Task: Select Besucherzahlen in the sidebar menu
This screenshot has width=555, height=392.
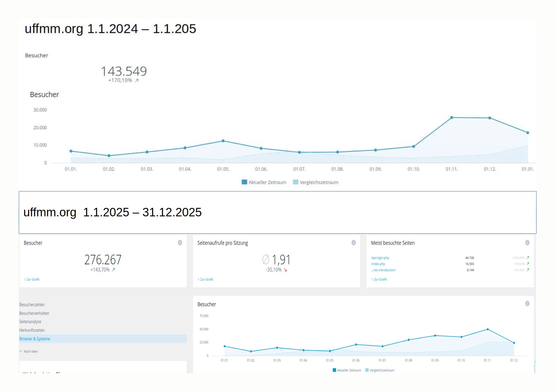Action: coord(32,305)
